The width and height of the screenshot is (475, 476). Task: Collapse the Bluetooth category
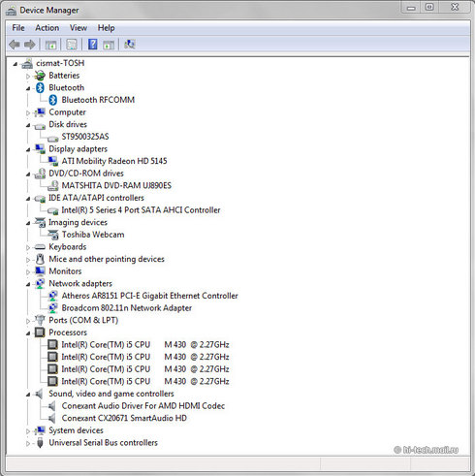[x=28, y=88]
